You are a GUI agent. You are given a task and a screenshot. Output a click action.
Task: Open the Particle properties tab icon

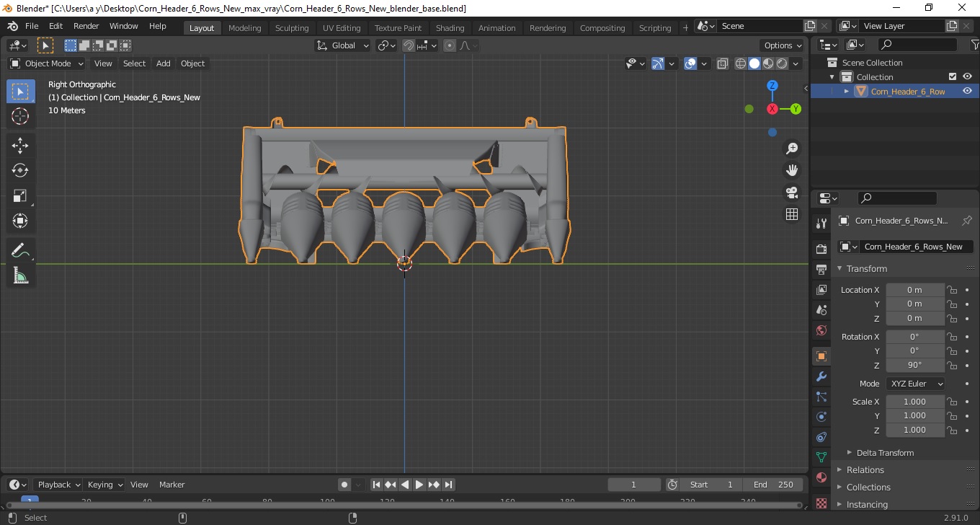point(821,397)
